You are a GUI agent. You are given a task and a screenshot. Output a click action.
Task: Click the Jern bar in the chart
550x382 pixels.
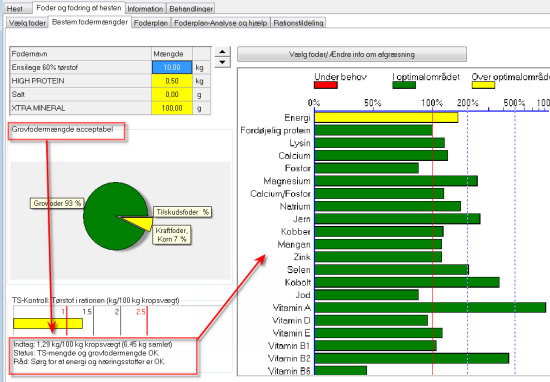click(x=397, y=219)
